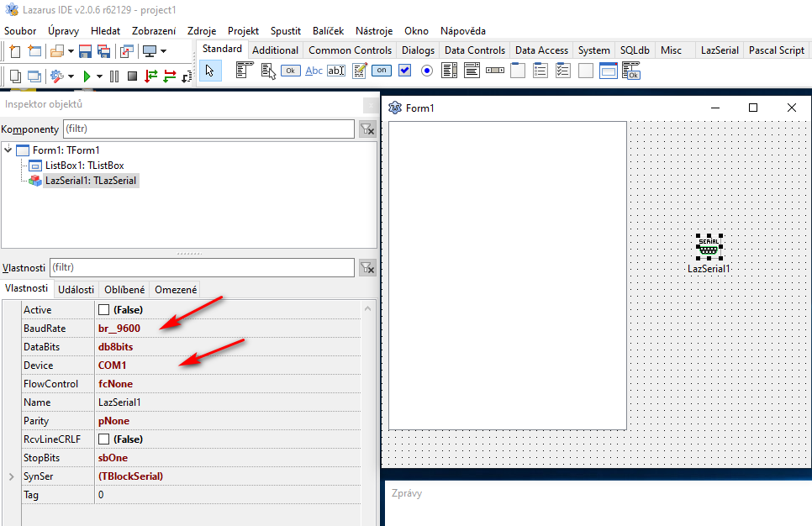The image size is (812, 526).
Task: Open the Soubor menu
Action: (x=20, y=31)
